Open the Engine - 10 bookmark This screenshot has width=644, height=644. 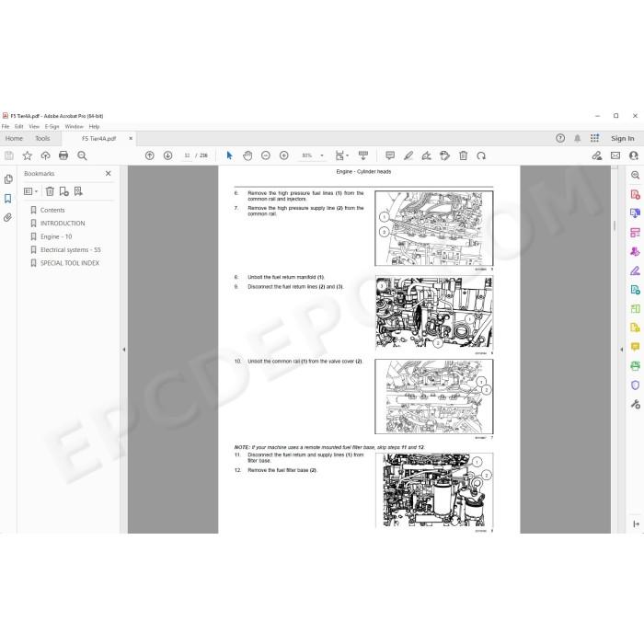coord(56,236)
